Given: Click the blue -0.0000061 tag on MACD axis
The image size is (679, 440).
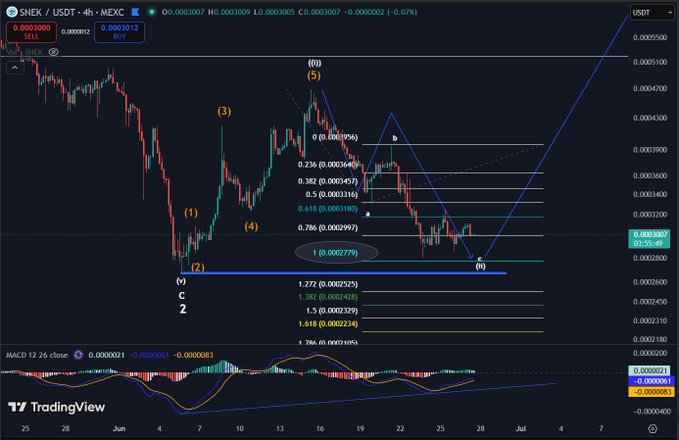Looking at the screenshot, I should tap(650, 381).
